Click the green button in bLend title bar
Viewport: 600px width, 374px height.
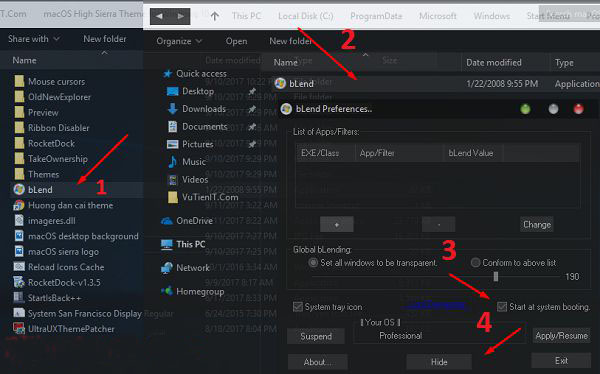coord(525,109)
